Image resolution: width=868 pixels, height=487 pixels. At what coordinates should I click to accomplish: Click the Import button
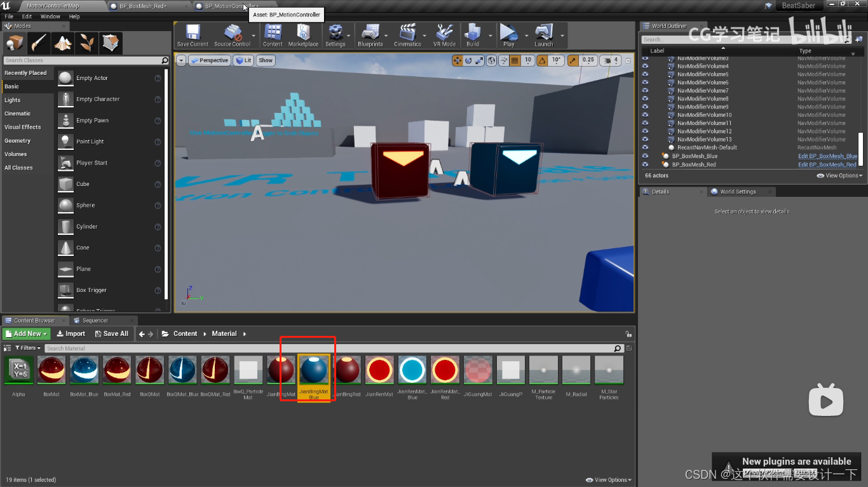tap(71, 333)
